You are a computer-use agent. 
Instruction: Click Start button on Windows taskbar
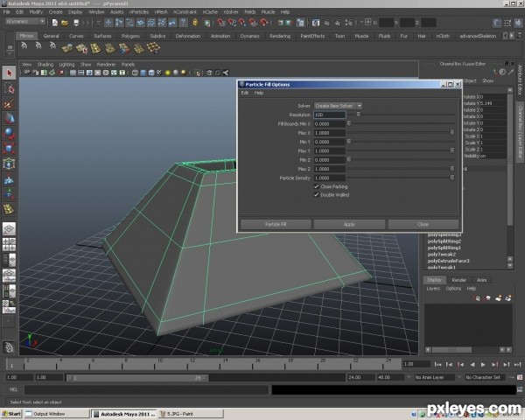click(x=11, y=414)
